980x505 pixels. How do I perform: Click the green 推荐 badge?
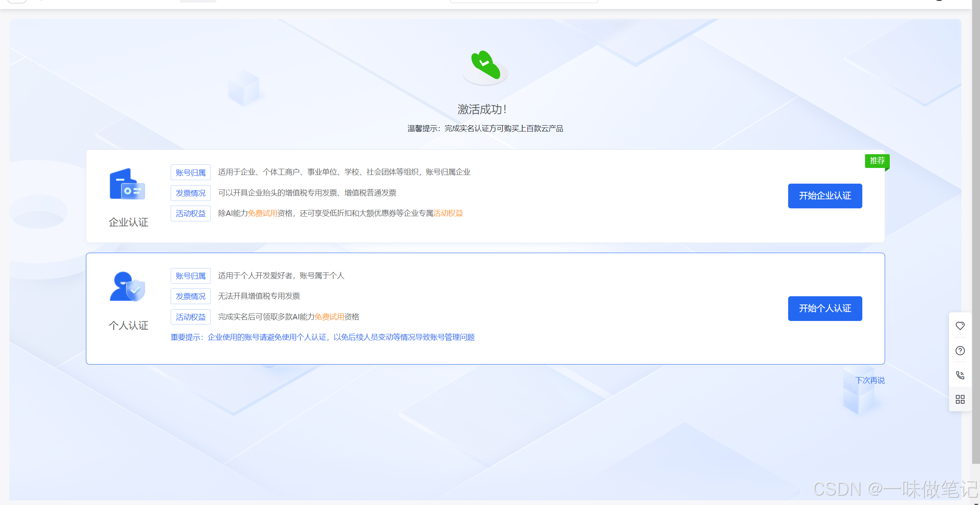877,161
